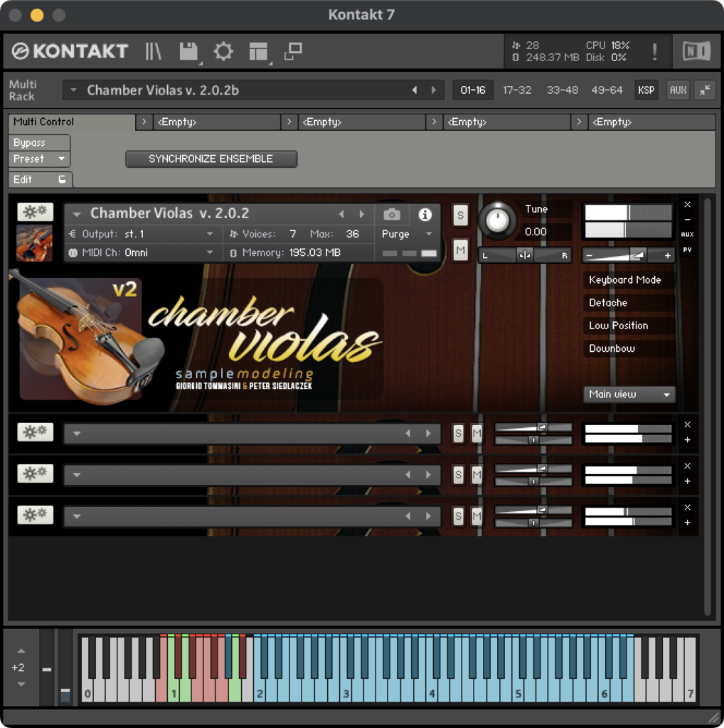The image size is (724, 728).
Task: Mute the fourth empty slot
Action: [477, 516]
